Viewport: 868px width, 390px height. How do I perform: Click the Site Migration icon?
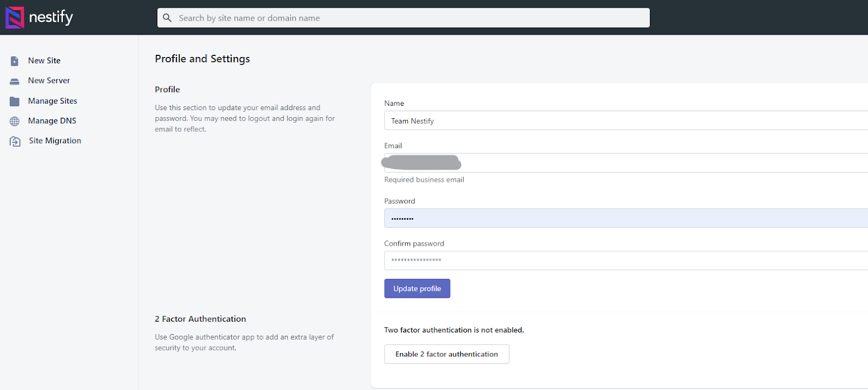(15, 142)
